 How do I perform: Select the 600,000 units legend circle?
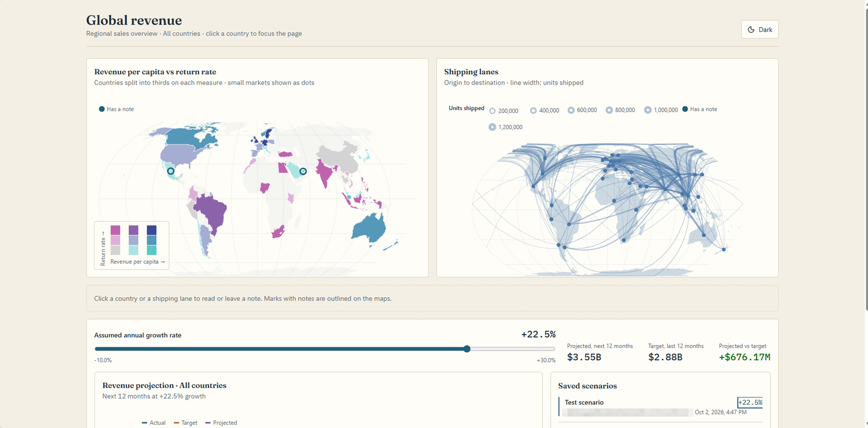(x=571, y=110)
